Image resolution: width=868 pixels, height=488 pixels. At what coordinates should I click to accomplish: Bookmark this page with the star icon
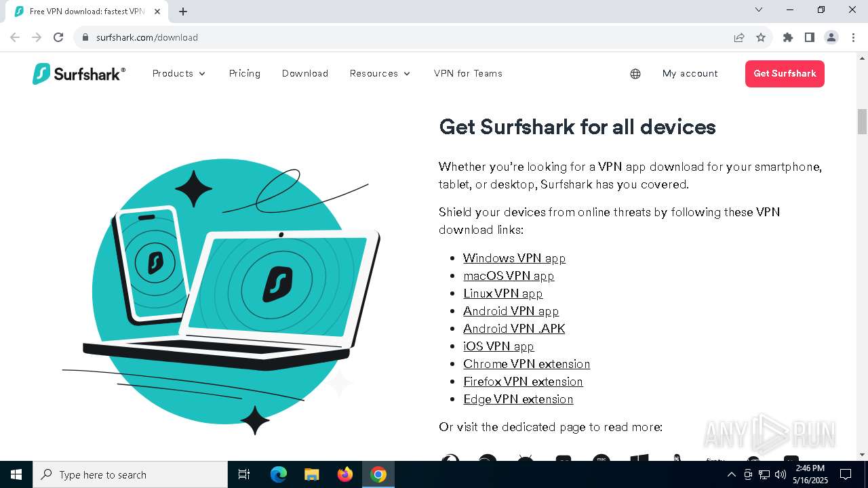pyautogui.click(x=761, y=37)
